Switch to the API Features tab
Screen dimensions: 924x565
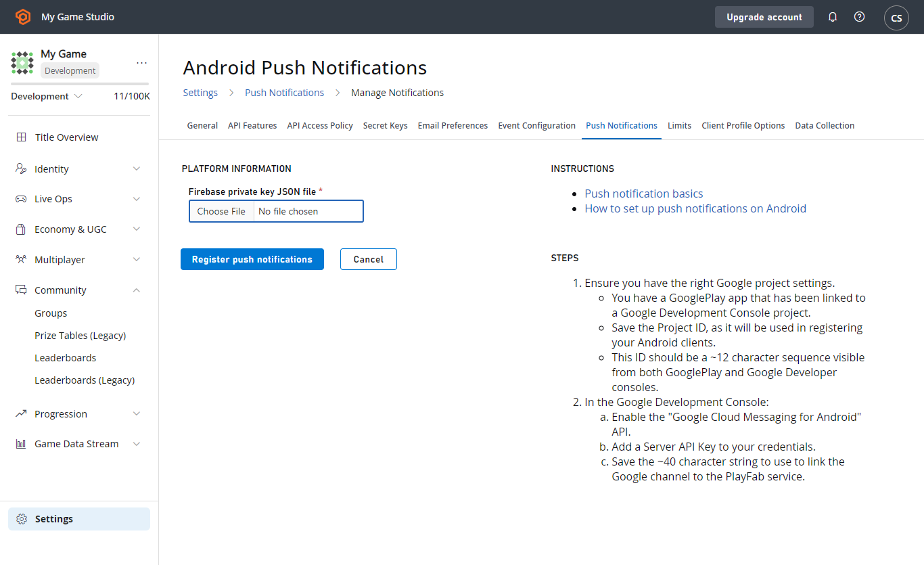pos(252,126)
